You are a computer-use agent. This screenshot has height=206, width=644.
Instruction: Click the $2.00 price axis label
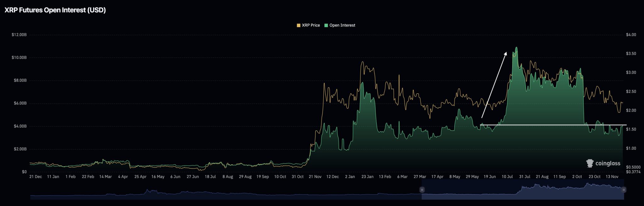(631, 110)
